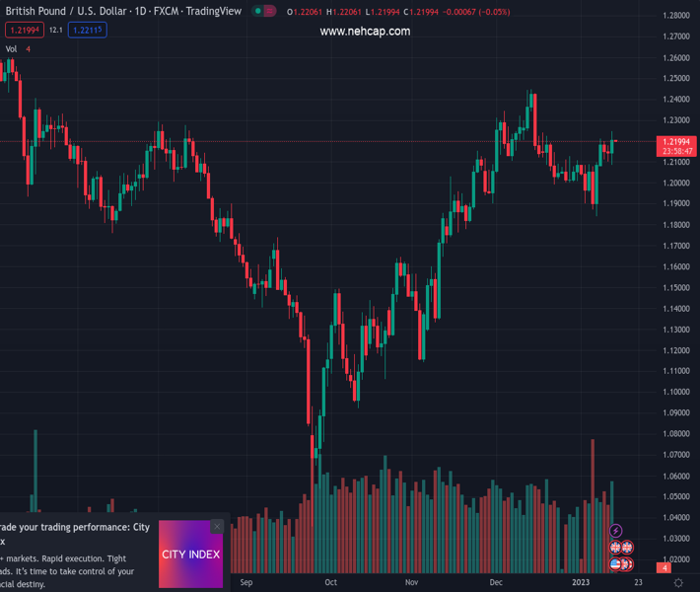Viewport: 700px width, 592px height.
Task: Toggle the market status indicator pill
Action: coord(263,12)
